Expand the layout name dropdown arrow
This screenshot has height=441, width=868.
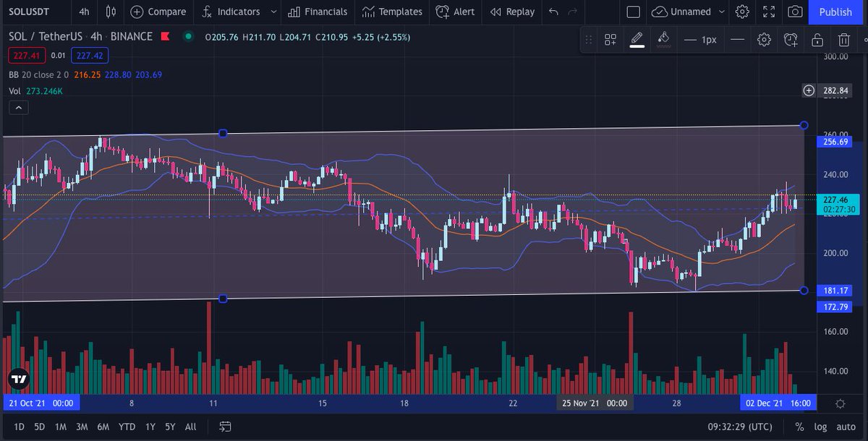(722, 12)
